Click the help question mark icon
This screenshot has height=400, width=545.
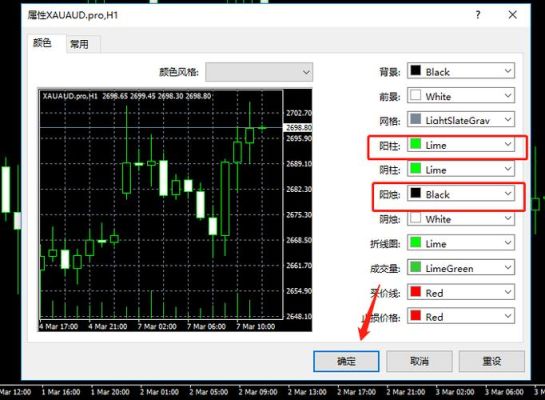point(478,15)
